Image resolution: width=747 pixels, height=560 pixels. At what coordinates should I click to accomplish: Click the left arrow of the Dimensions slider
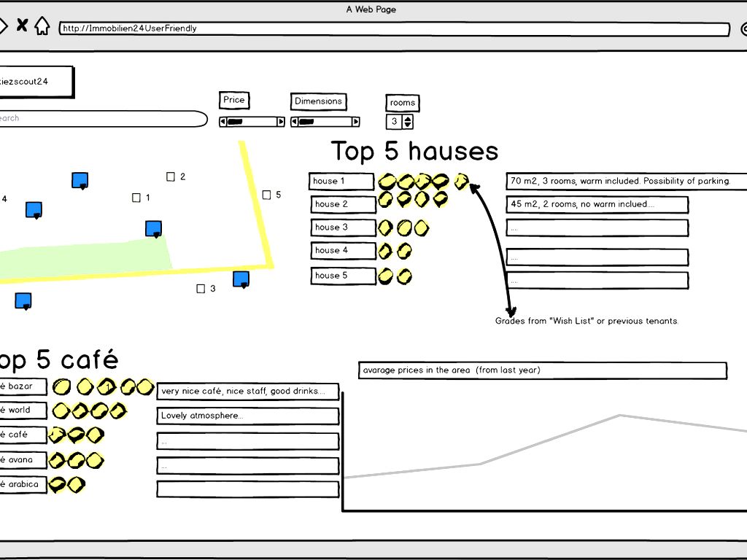[295, 122]
